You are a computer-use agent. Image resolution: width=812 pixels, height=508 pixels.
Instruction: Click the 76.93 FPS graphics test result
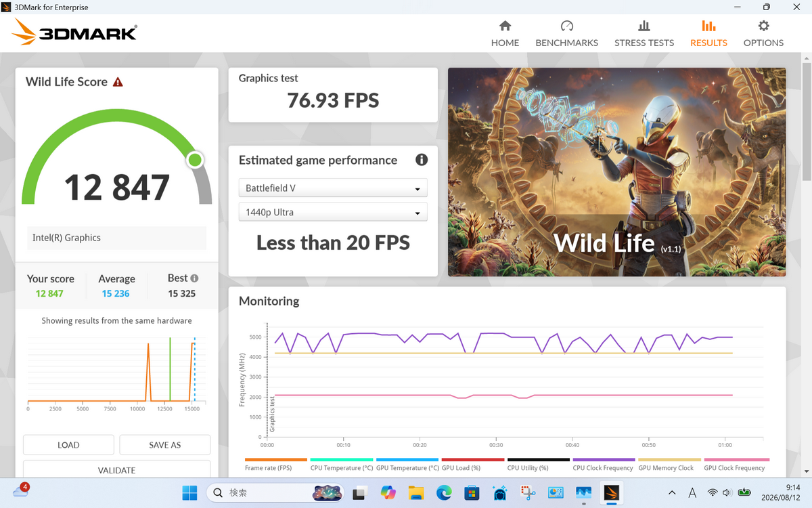[x=333, y=100]
